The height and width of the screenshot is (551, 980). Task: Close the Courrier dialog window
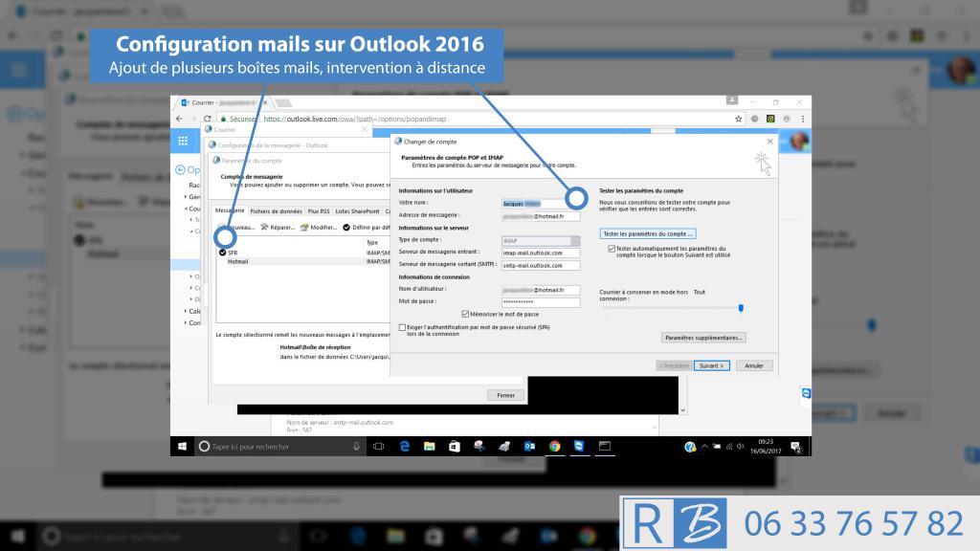(x=365, y=129)
